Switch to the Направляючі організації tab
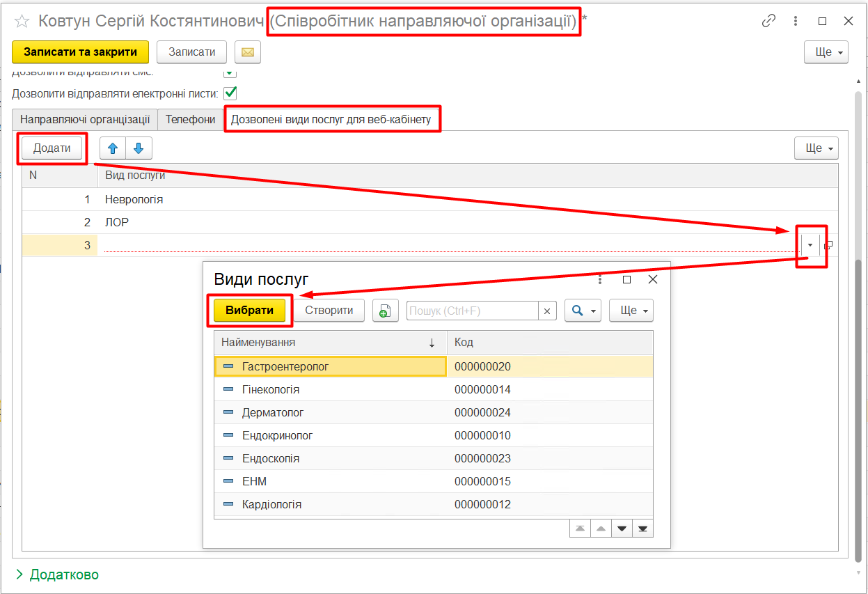The height and width of the screenshot is (594, 868). coord(85,119)
